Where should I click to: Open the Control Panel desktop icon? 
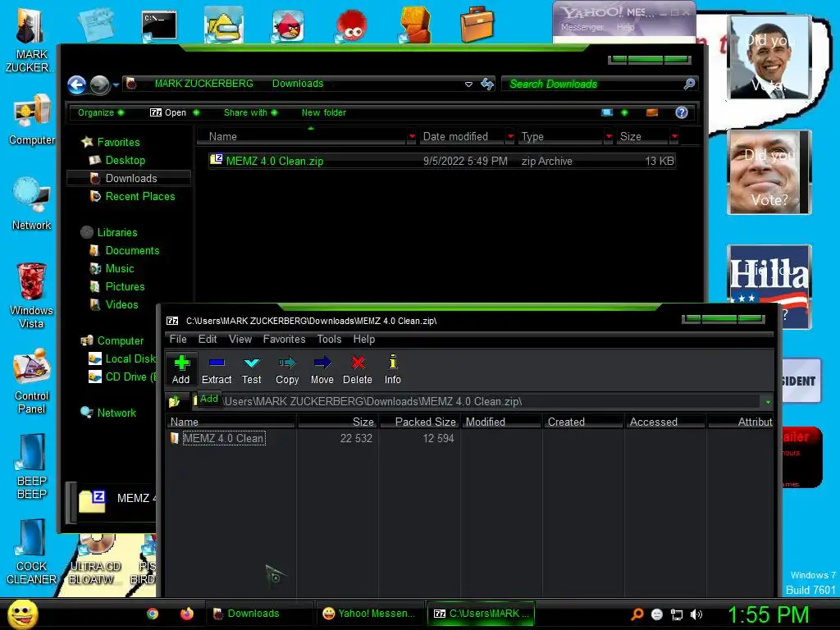point(32,381)
